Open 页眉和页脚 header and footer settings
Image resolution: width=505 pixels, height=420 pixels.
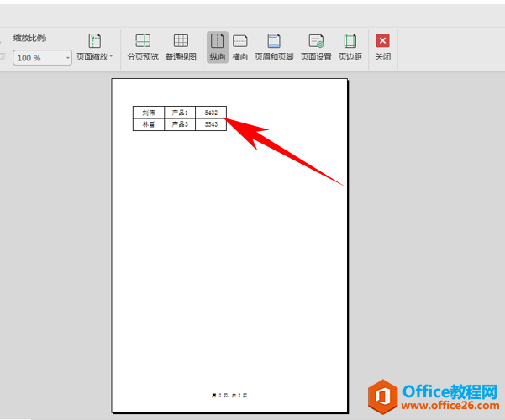[274, 48]
